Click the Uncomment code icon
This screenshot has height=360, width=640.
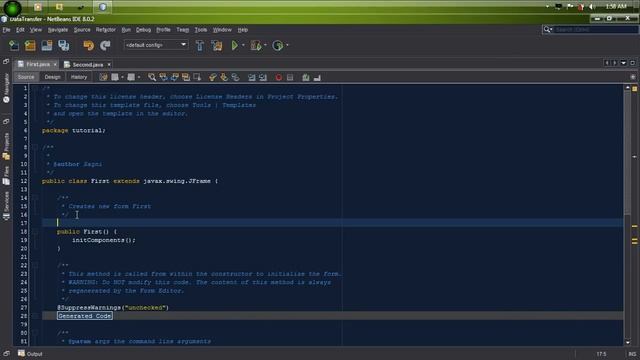(317, 77)
